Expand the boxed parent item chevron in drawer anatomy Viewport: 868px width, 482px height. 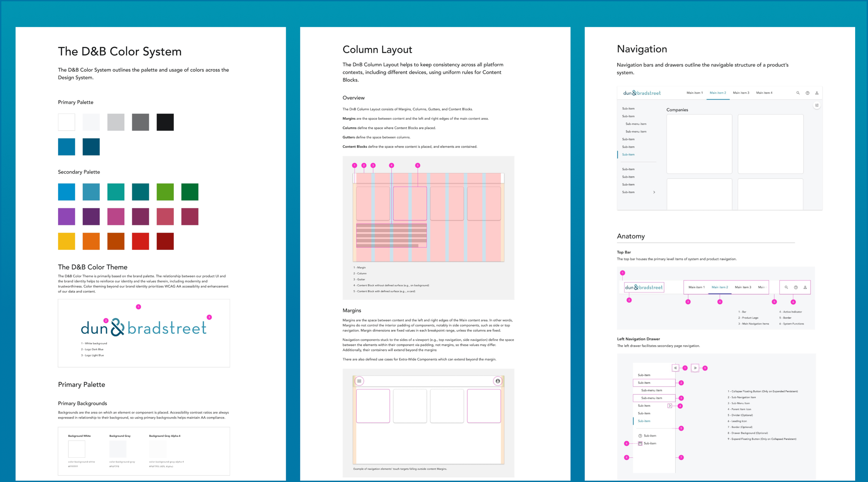(670, 406)
